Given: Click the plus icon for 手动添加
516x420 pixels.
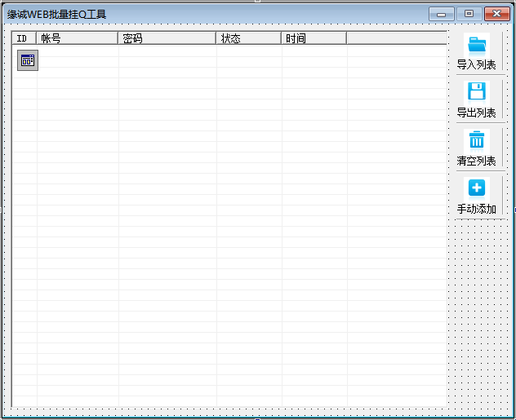Looking at the screenshot, I should (x=477, y=188).
